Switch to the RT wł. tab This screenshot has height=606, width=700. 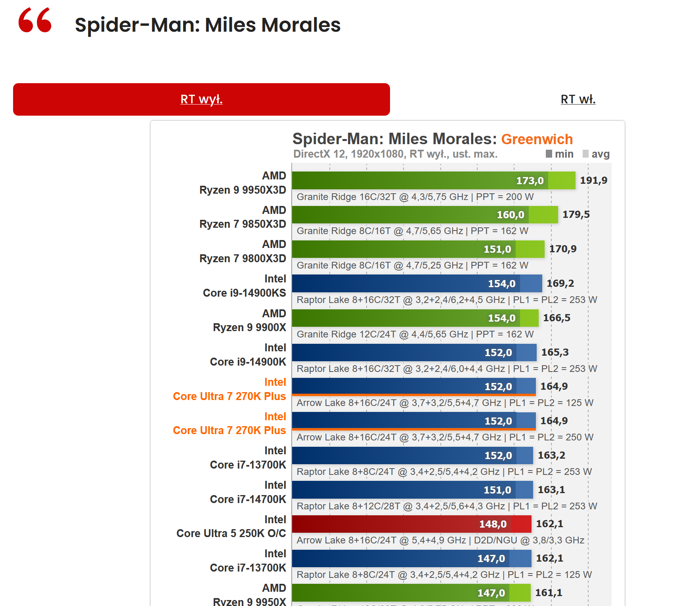point(578,99)
